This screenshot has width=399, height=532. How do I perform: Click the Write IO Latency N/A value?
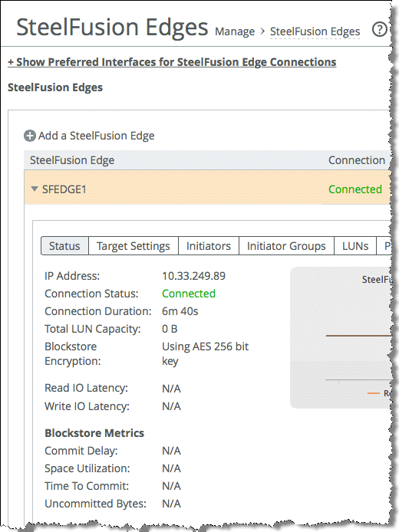click(171, 406)
